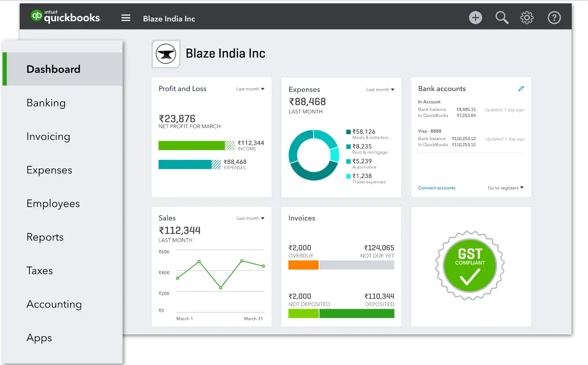Click the sales line chart
The width and height of the screenshot is (588, 365).
coord(220,274)
